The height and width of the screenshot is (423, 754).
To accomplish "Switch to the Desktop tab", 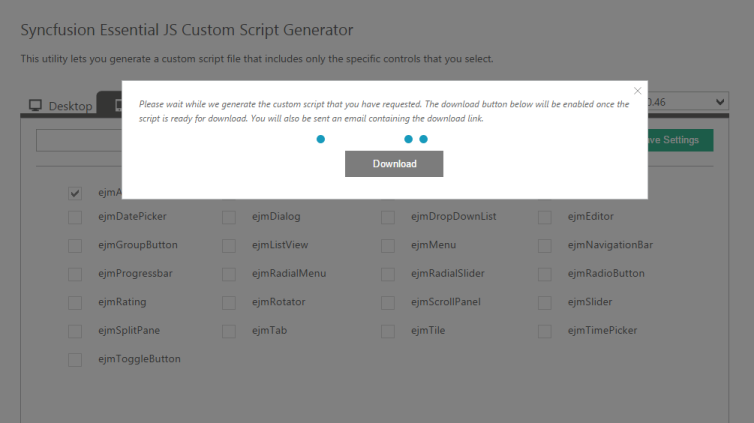I will (60, 105).
